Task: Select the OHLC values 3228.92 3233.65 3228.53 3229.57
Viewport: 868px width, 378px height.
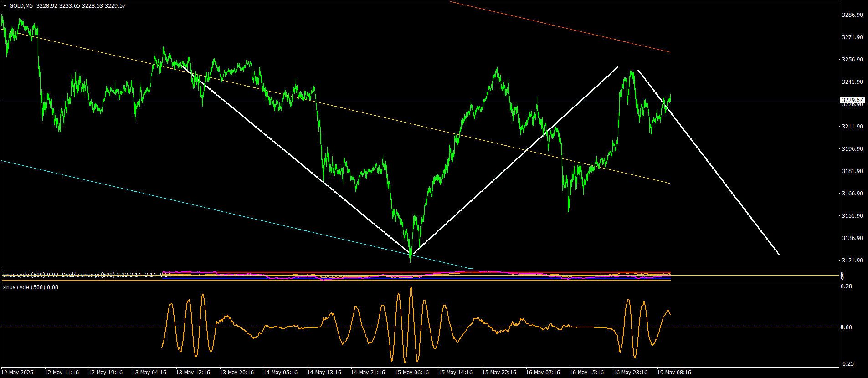Action: point(81,6)
